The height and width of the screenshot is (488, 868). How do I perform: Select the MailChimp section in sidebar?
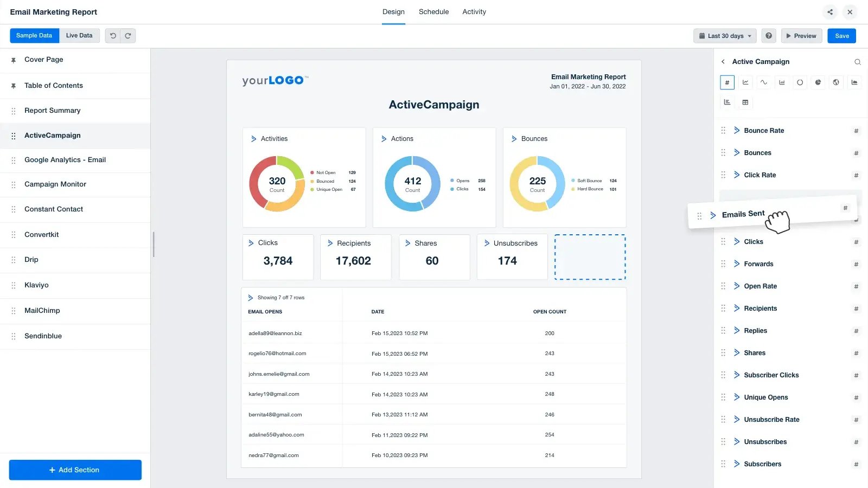[x=42, y=310]
